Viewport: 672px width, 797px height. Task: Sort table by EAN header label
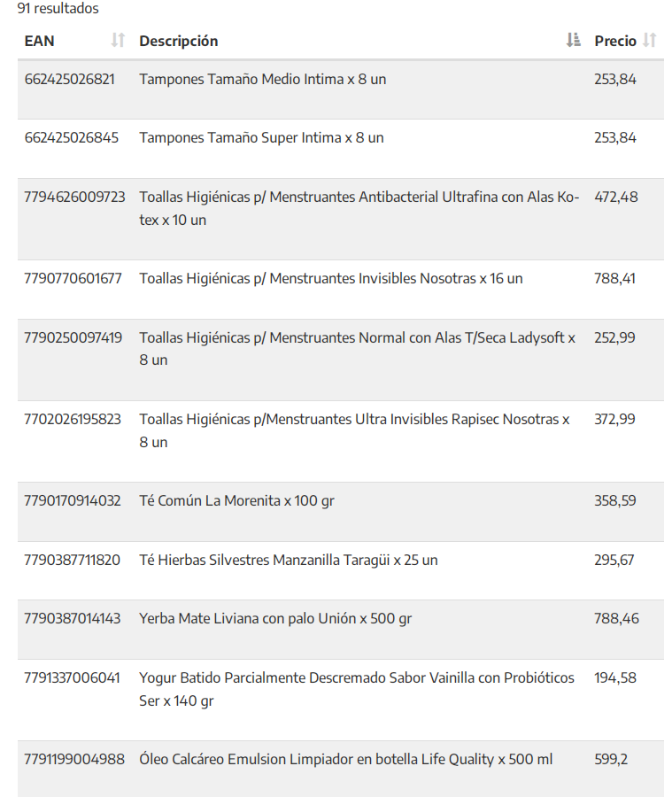pyautogui.click(x=39, y=41)
